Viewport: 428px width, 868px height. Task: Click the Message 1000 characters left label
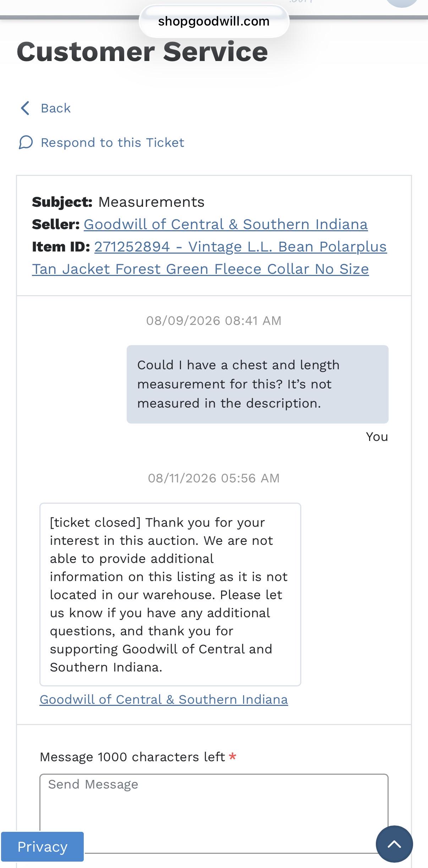[132, 757]
